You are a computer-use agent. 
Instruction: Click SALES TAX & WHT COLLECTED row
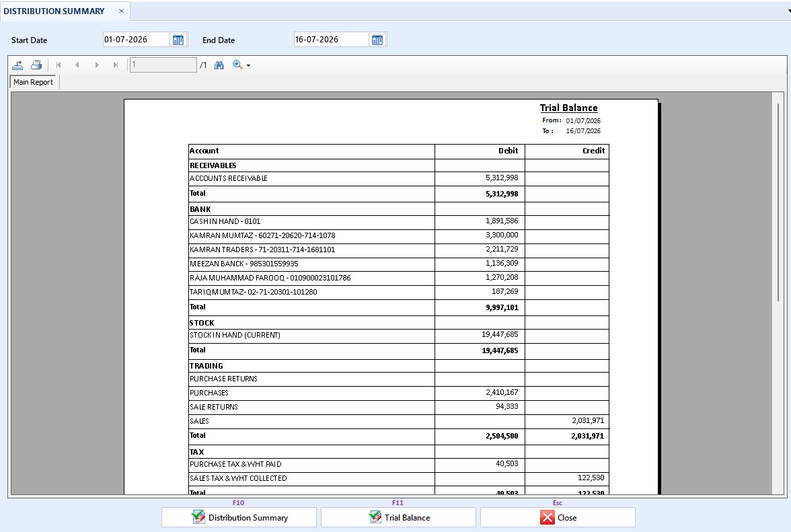click(398, 479)
